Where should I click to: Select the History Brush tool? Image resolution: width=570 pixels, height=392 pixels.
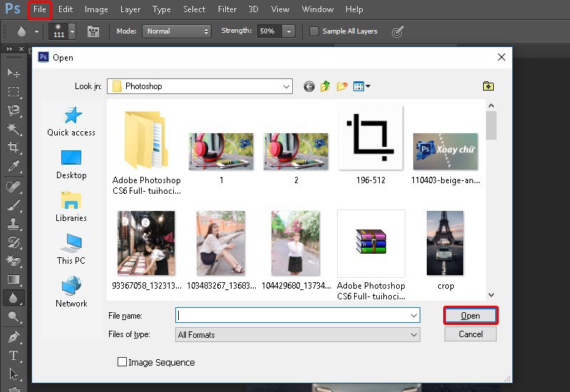(x=14, y=242)
